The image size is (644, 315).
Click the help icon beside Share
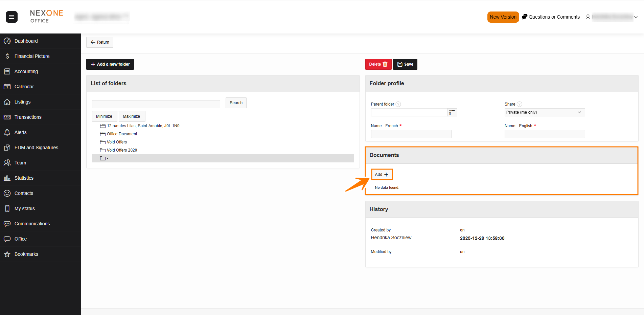point(520,104)
